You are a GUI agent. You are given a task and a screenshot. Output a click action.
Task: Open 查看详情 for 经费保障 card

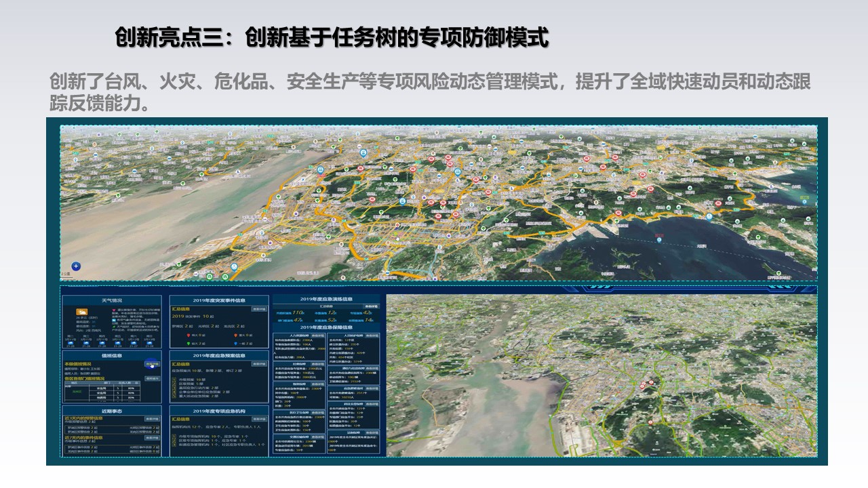[318, 364]
